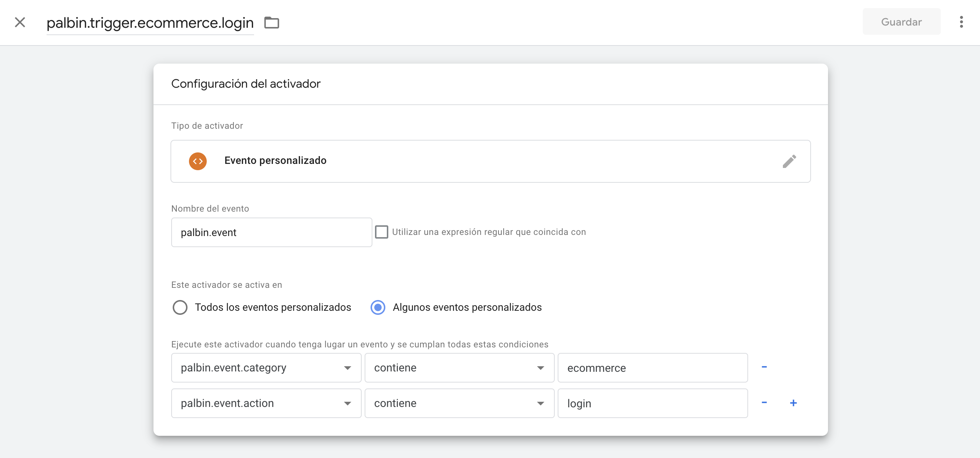
Task: Click the Configuración del activador heading
Action: (246, 84)
